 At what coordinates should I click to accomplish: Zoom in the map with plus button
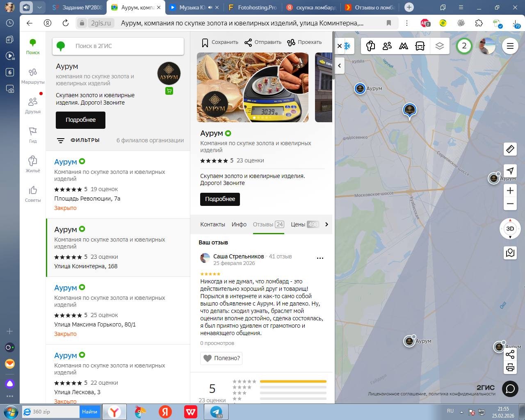point(510,190)
